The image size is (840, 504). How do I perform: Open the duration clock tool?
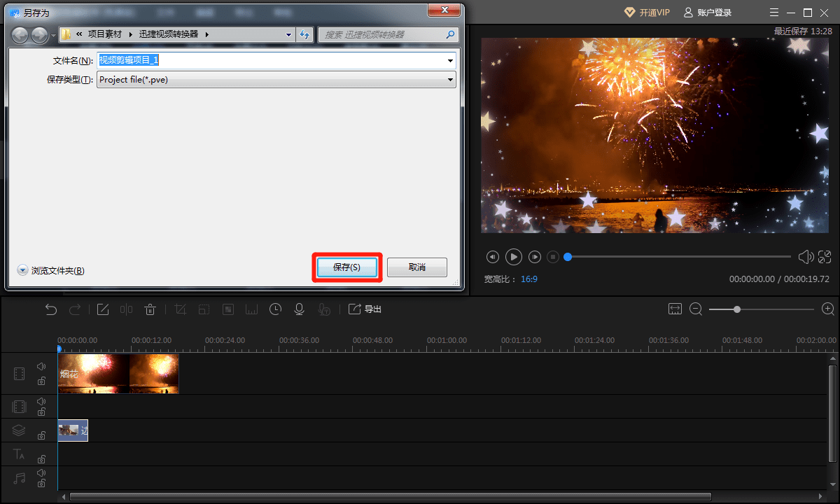coord(276,309)
